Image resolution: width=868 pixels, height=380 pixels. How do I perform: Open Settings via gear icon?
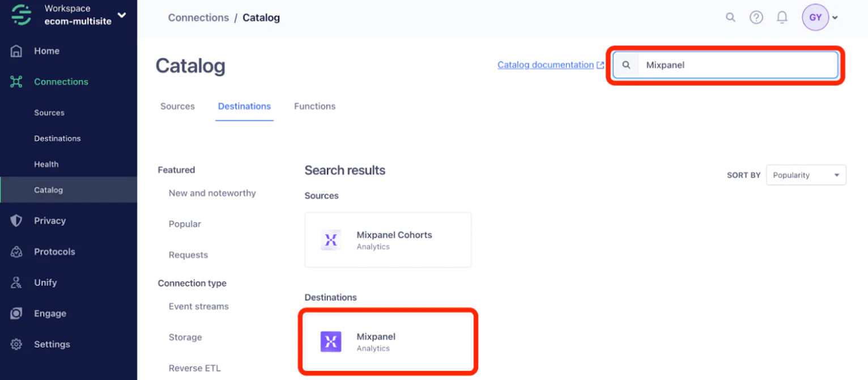point(16,344)
